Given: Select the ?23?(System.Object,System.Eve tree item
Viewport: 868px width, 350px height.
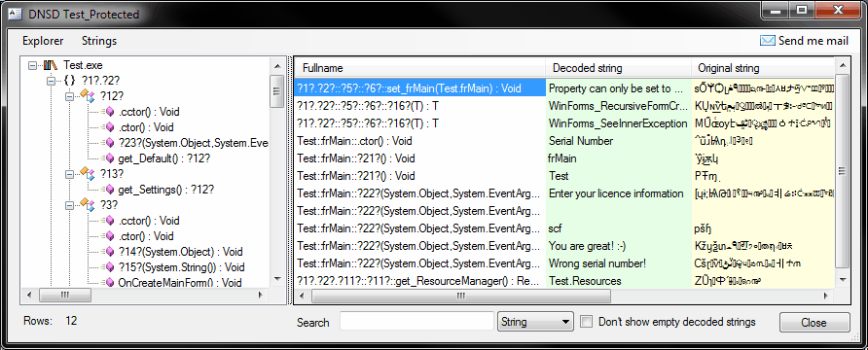Looking at the screenshot, I should (194, 143).
